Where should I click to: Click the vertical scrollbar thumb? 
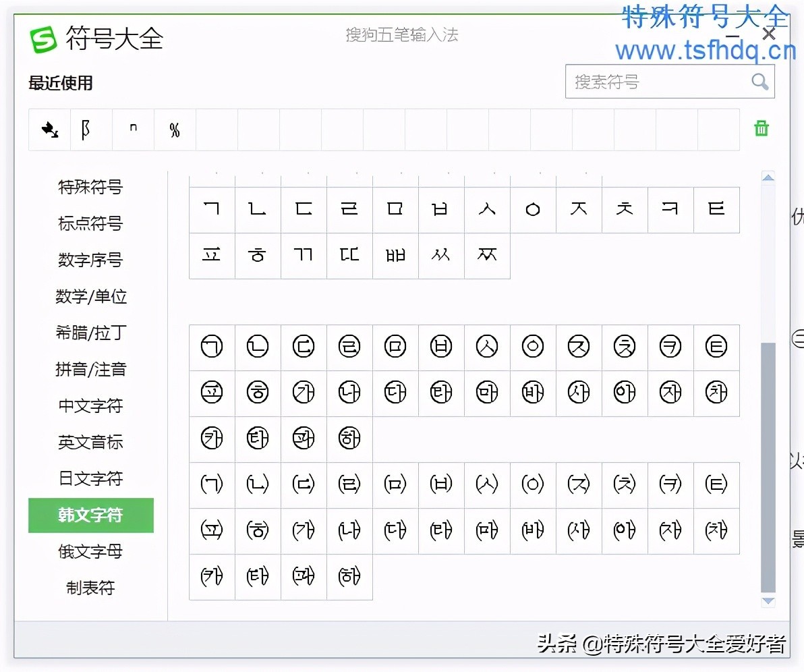click(x=768, y=466)
